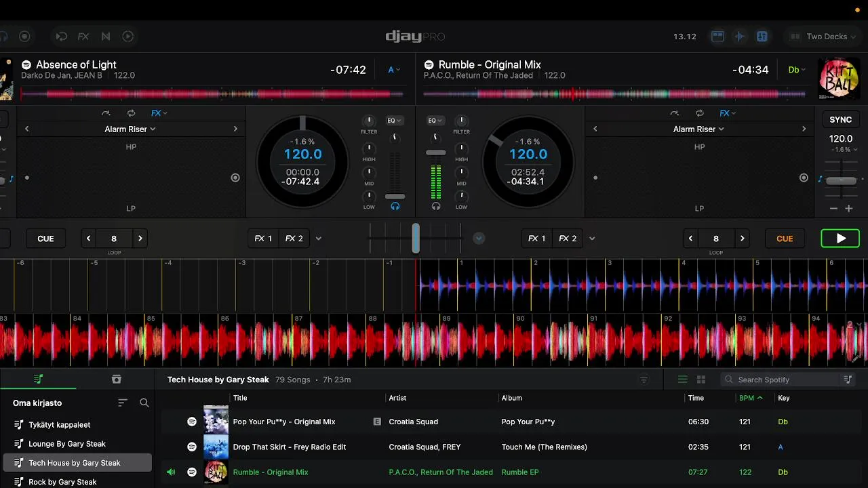868x488 pixels.
Task: Toggle deck 2 FX 1 button
Action: coord(537,239)
